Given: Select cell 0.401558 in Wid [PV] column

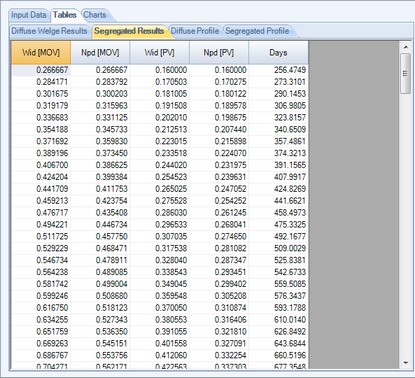Looking at the screenshot, I should coord(160,344).
